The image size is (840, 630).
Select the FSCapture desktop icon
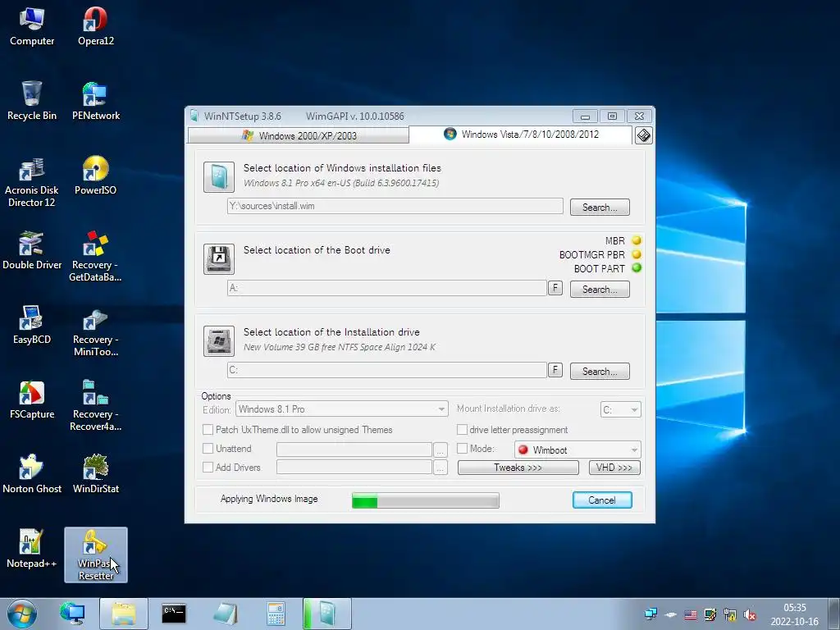32,399
